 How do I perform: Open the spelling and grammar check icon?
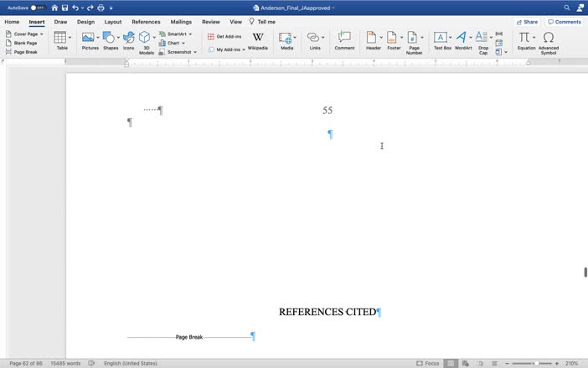(91, 364)
